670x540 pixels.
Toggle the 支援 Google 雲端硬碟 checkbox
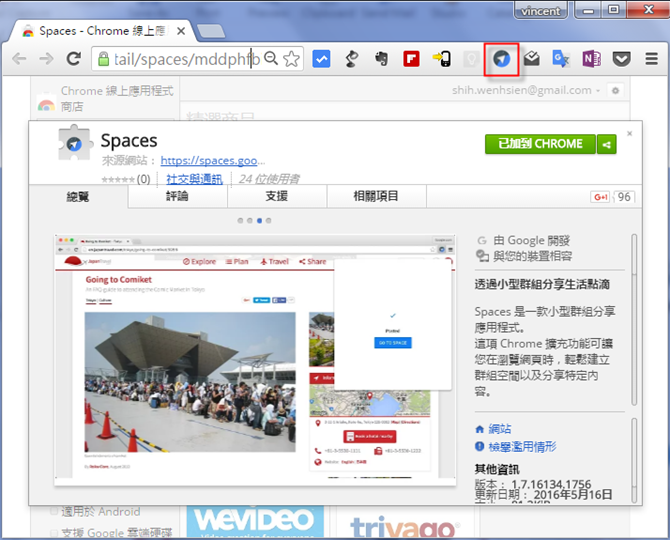coord(54,533)
